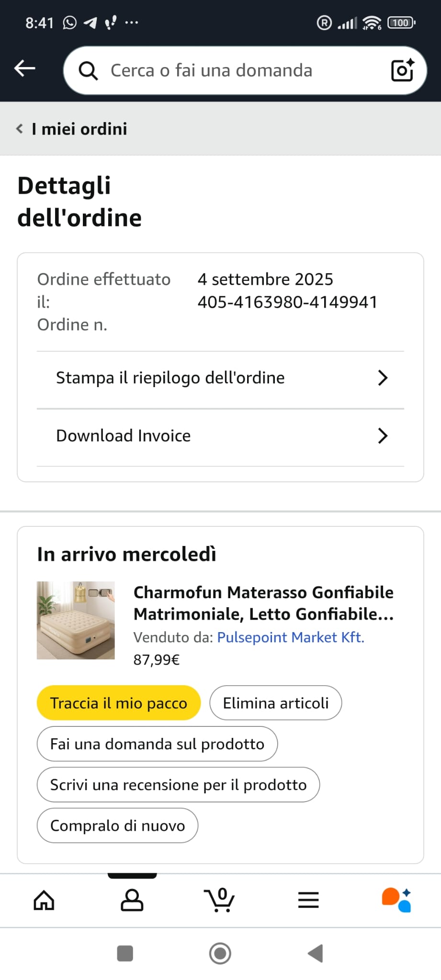This screenshot has width=441, height=980.
Task: Tap the air mattress product thumbnail
Action: 76,620
